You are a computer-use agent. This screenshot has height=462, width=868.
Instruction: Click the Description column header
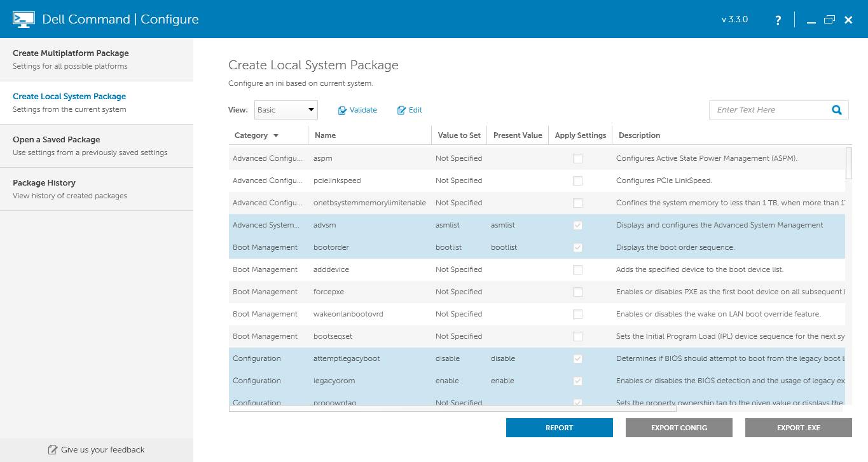(639, 135)
